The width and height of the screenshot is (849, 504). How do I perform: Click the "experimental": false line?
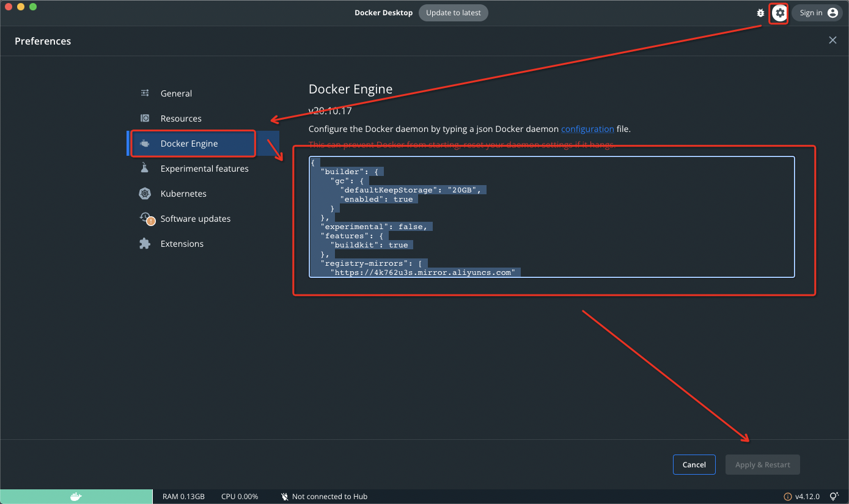tap(373, 227)
